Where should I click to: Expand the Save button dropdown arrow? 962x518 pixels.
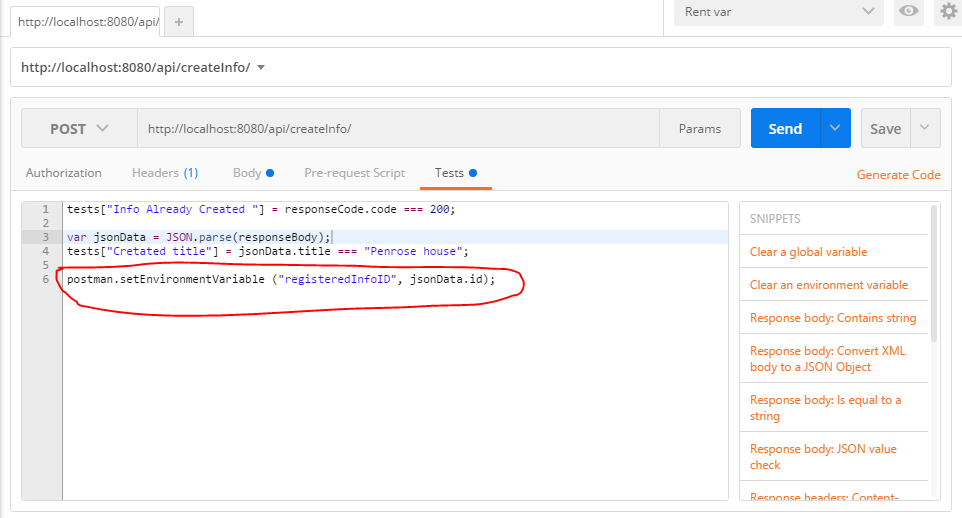point(925,128)
